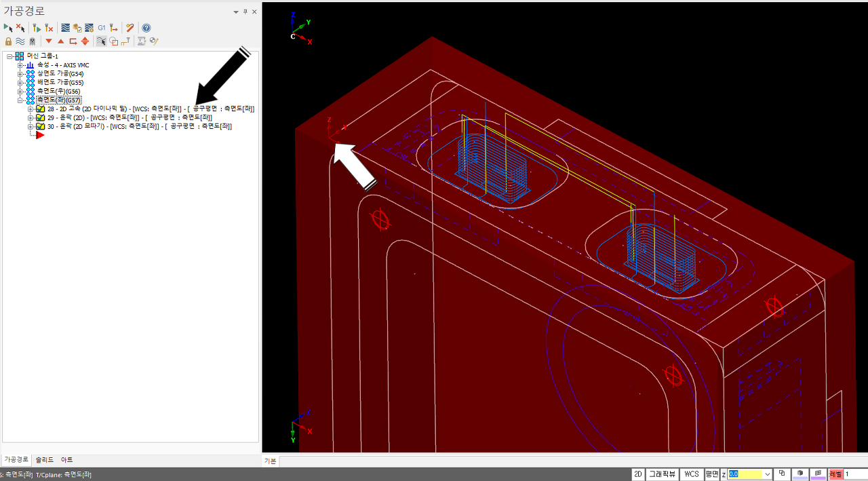This screenshot has height=481, width=868.
Task: Click the delete all operations eraser icon
Action: [130, 28]
